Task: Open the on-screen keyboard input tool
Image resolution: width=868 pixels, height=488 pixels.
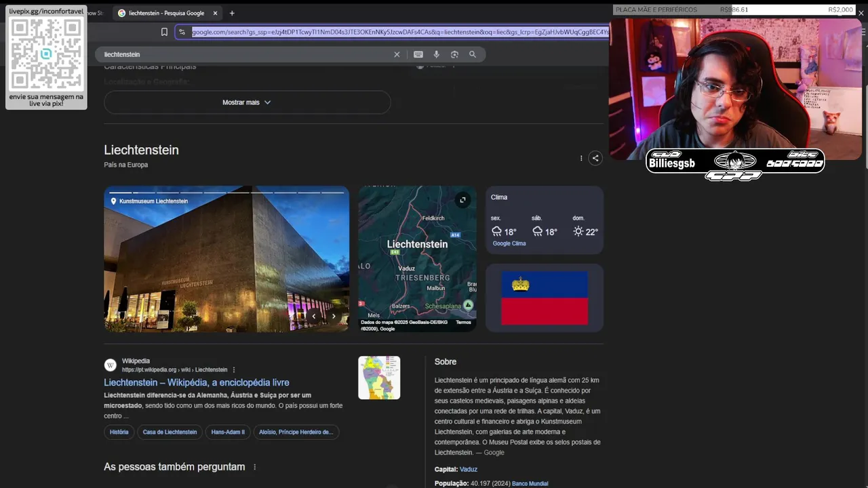Action: pyautogui.click(x=418, y=54)
